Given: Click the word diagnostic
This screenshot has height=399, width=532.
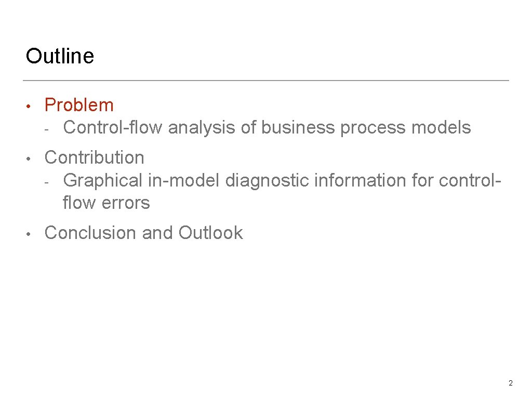Looking at the screenshot, I should pyautogui.click(x=267, y=180).
